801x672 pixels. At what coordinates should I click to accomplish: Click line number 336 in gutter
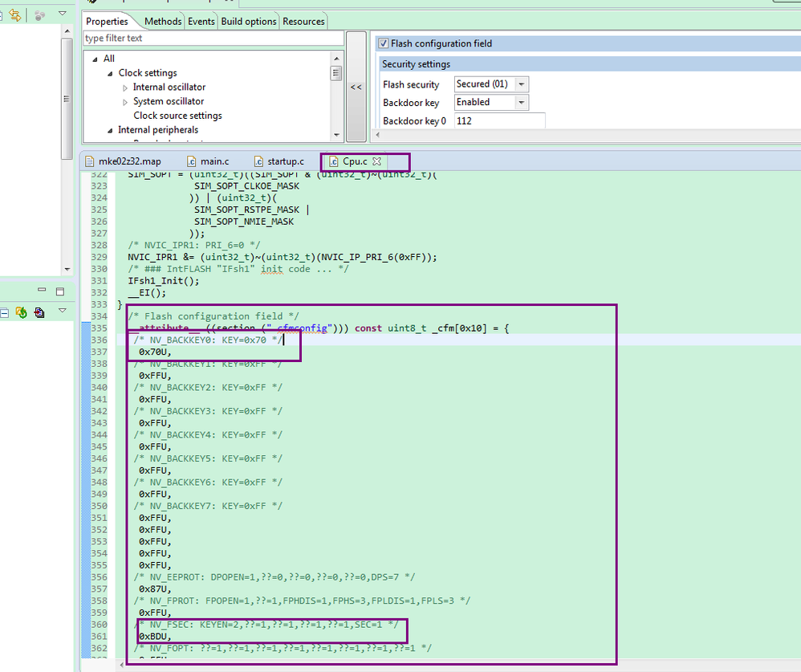[x=99, y=340]
